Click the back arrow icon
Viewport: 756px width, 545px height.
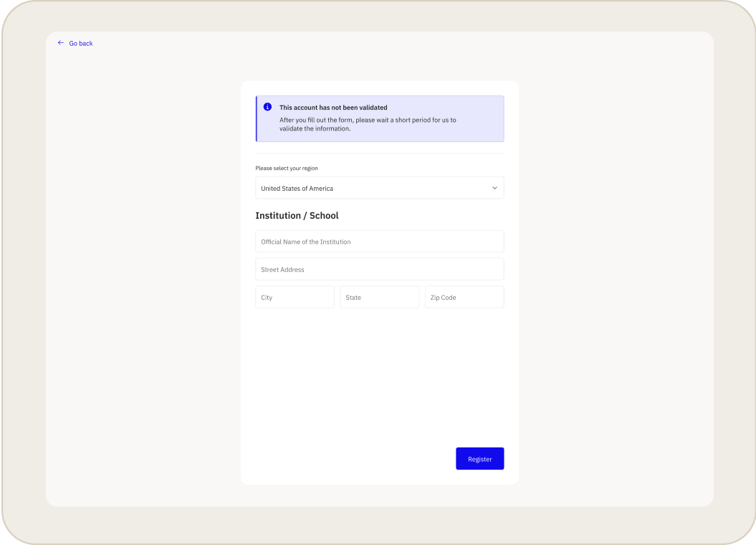click(x=61, y=42)
